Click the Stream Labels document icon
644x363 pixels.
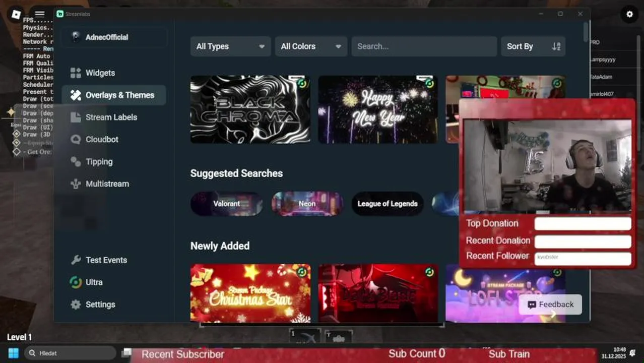pyautogui.click(x=76, y=117)
